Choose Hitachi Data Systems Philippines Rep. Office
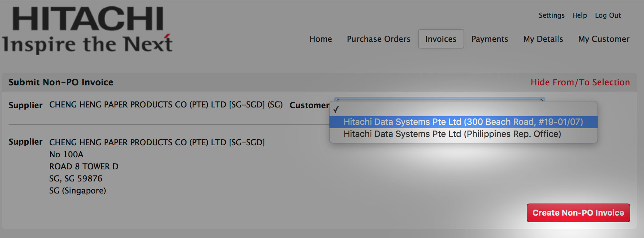The width and height of the screenshot is (644, 238). [x=452, y=134]
